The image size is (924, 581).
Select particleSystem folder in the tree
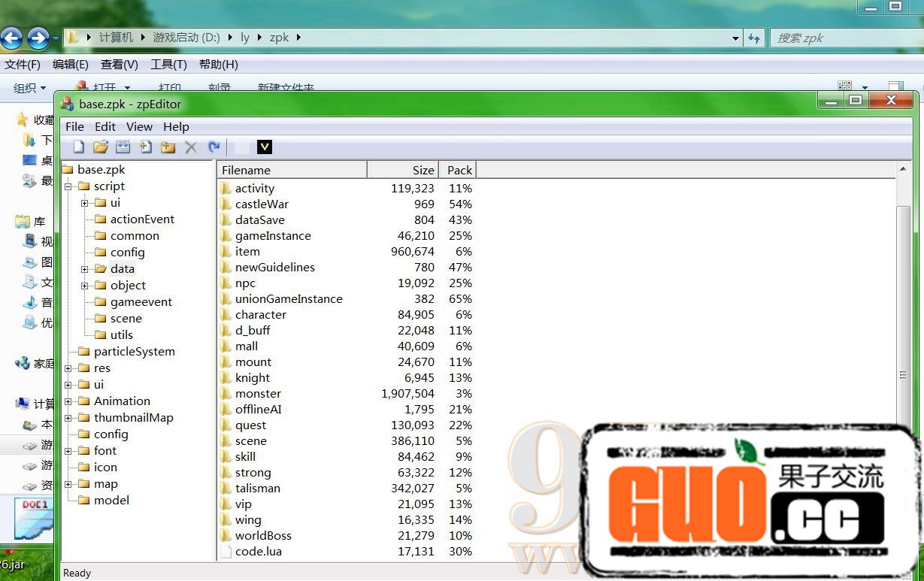[x=134, y=352]
